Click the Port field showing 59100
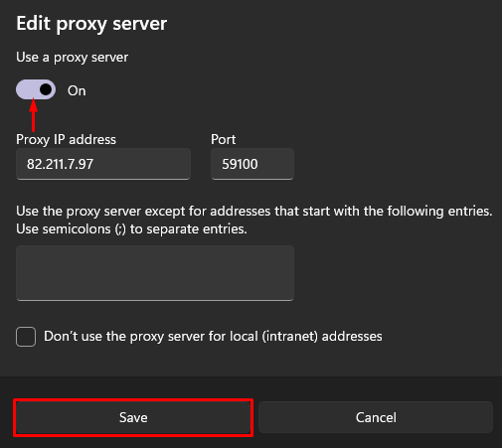The width and height of the screenshot is (502, 448). [x=252, y=164]
